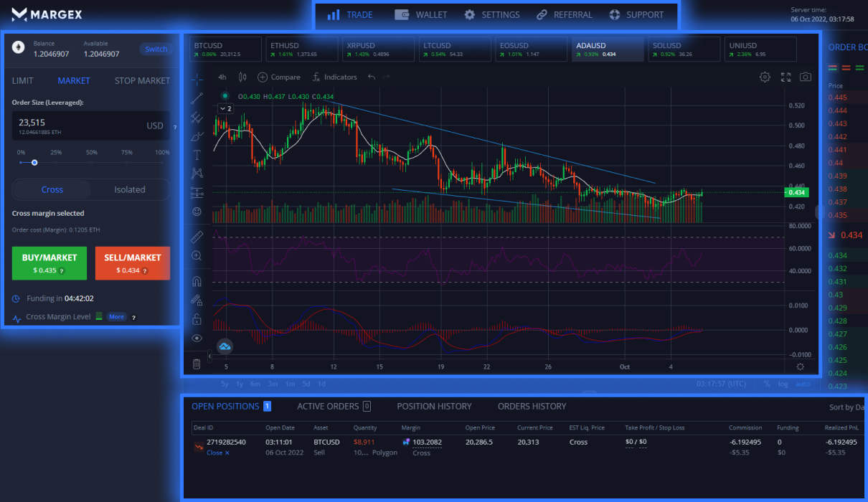868x502 pixels.
Task: Show both sides of order book
Action: click(x=833, y=67)
